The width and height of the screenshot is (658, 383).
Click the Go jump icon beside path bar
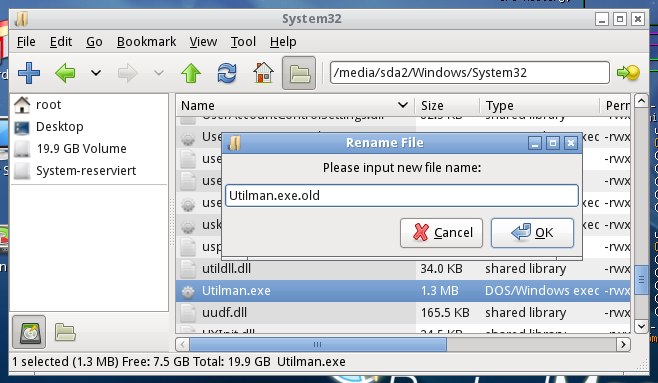point(628,73)
